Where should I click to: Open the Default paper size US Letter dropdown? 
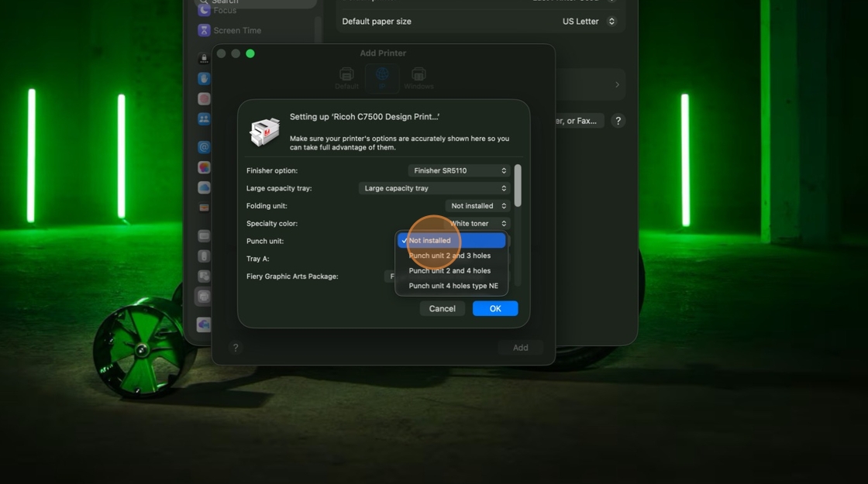coord(588,21)
